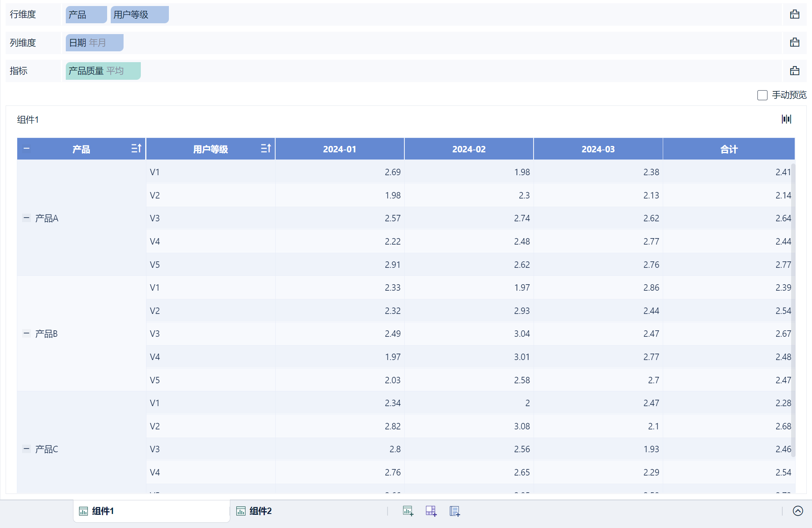Click the add component chart icon
812x528 pixels.
click(x=408, y=511)
